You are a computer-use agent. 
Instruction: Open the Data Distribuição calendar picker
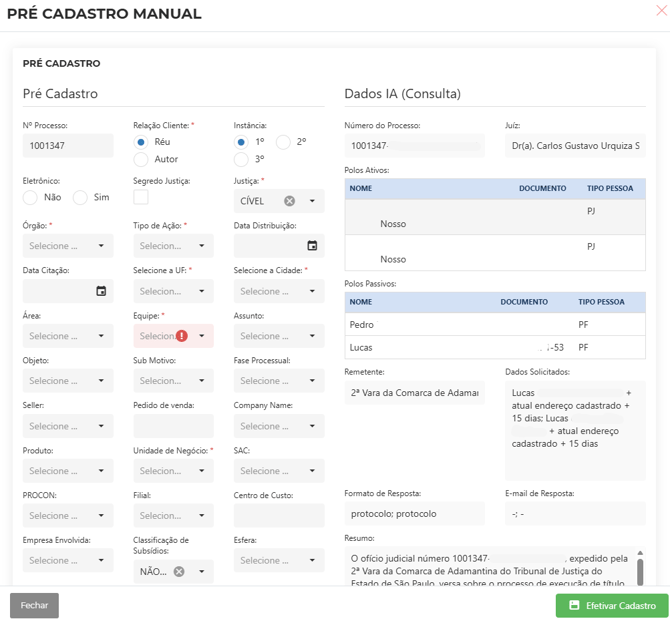pyautogui.click(x=312, y=246)
